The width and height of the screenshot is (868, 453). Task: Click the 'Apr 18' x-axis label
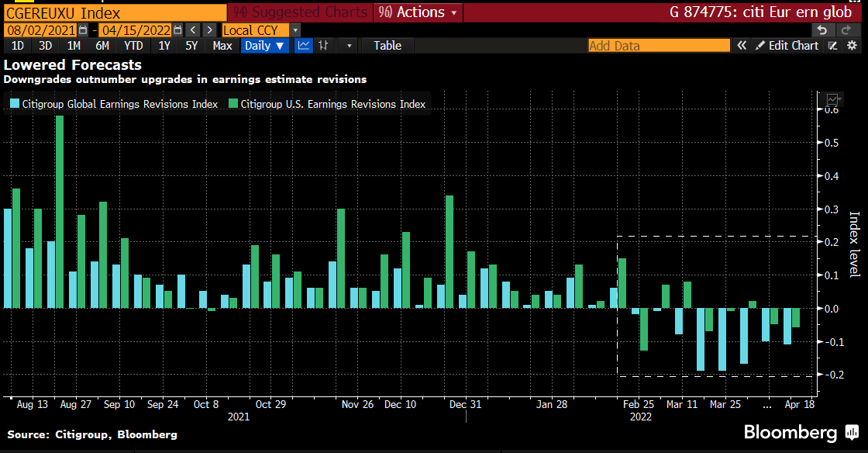click(x=799, y=404)
